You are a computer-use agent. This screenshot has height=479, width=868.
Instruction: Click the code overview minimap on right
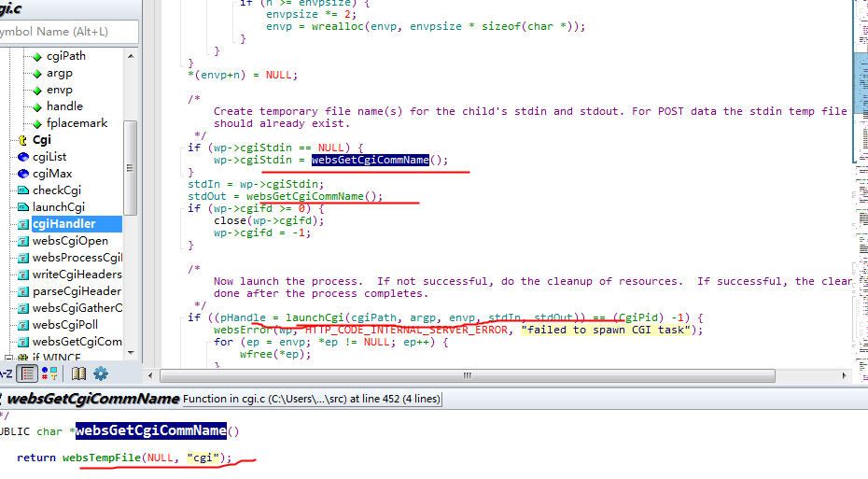click(x=861, y=191)
